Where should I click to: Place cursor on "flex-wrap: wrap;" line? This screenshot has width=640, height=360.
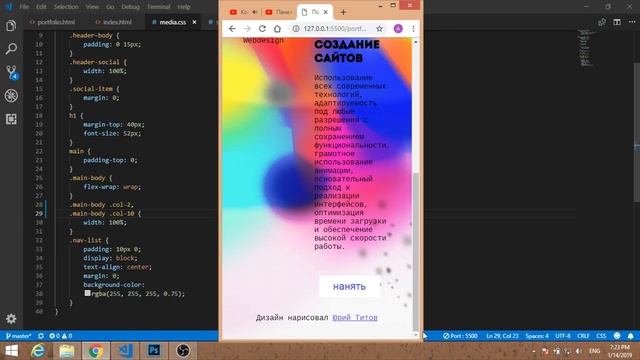pos(112,187)
